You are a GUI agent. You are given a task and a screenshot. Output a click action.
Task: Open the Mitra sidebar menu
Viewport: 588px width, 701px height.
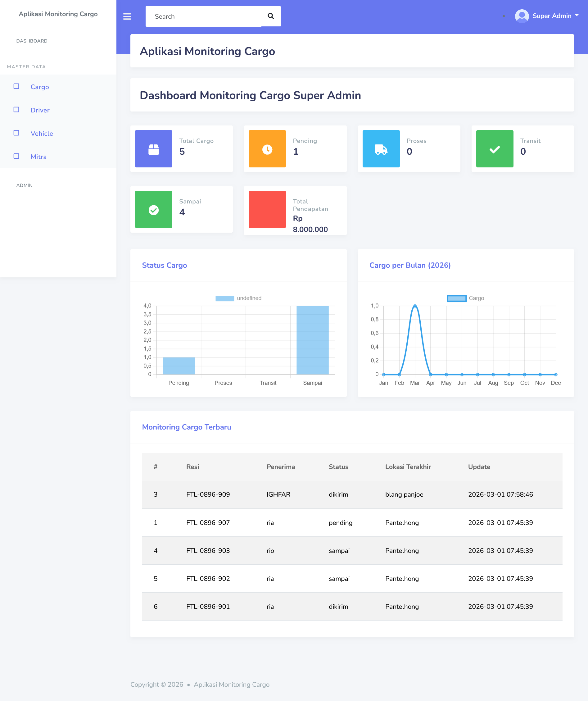38,157
